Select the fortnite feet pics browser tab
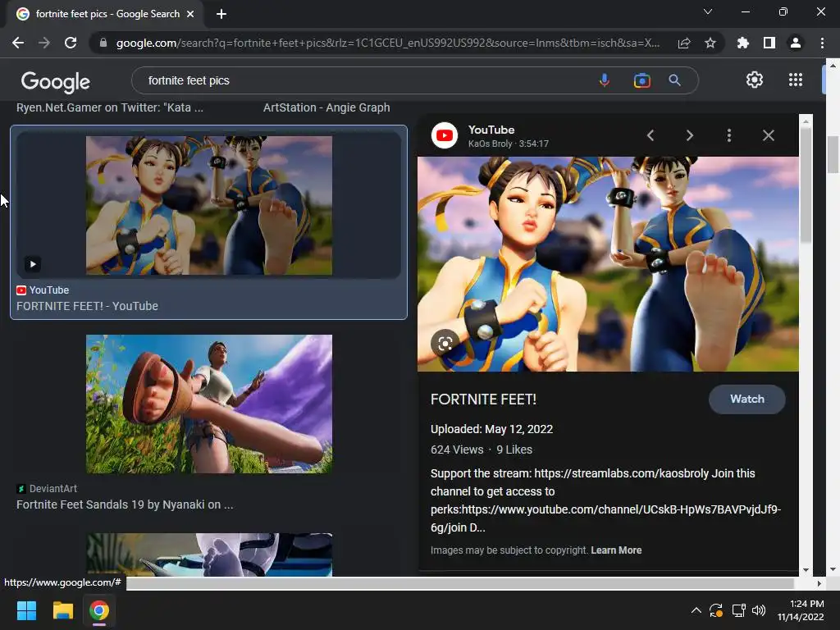 [106, 14]
